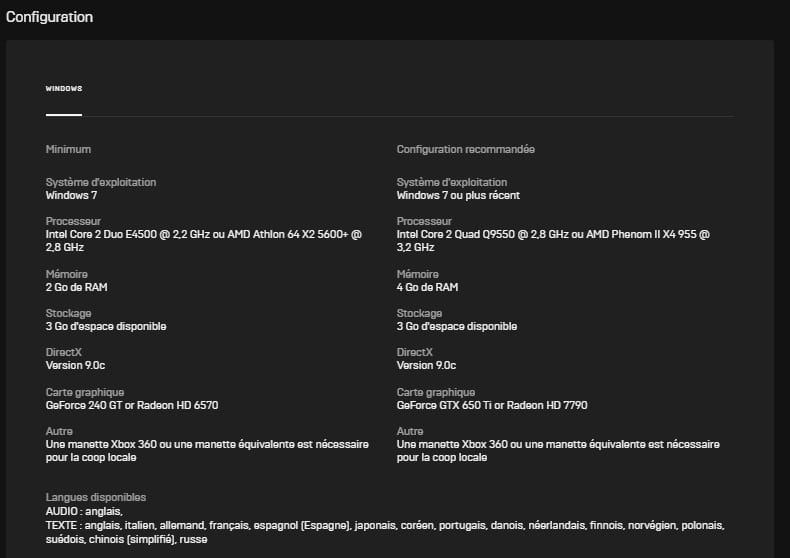Click the Intel Core 2 Duo E4500 processor text

point(204,241)
